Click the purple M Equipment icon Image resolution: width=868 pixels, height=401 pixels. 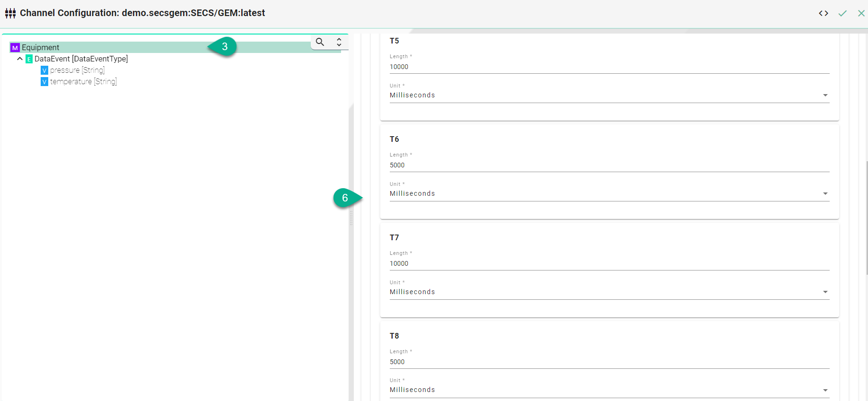point(15,48)
